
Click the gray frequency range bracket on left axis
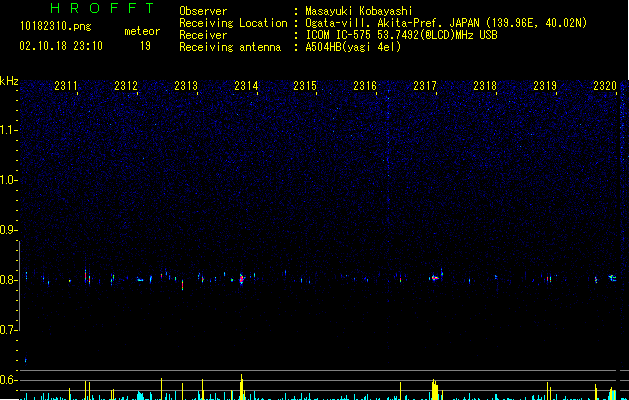(20, 286)
